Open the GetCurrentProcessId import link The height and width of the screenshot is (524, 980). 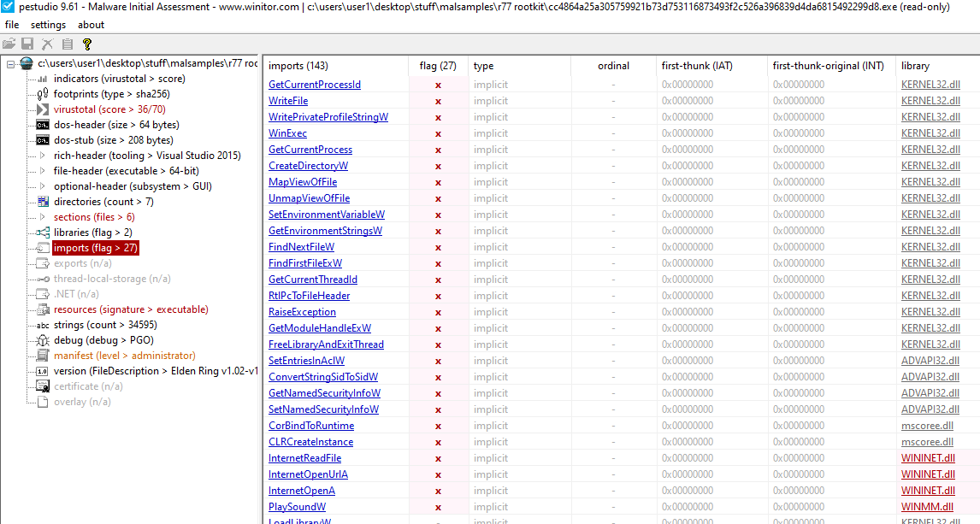click(315, 85)
